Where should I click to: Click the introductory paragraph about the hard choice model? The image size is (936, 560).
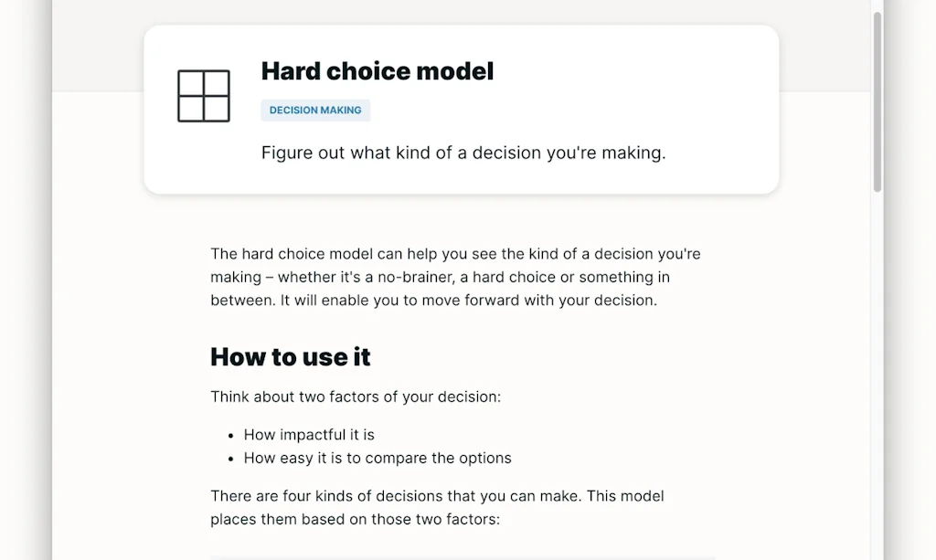pyautogui.click(x=455, y=277)
